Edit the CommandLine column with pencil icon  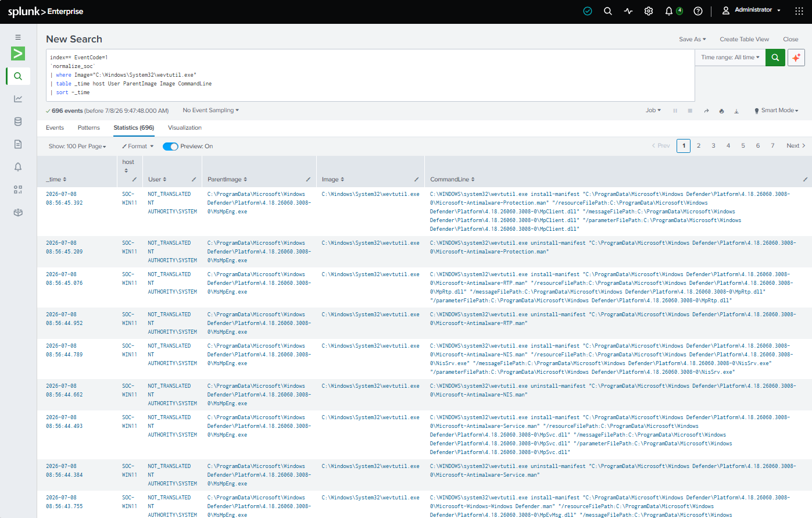click(x=805, y=179)
